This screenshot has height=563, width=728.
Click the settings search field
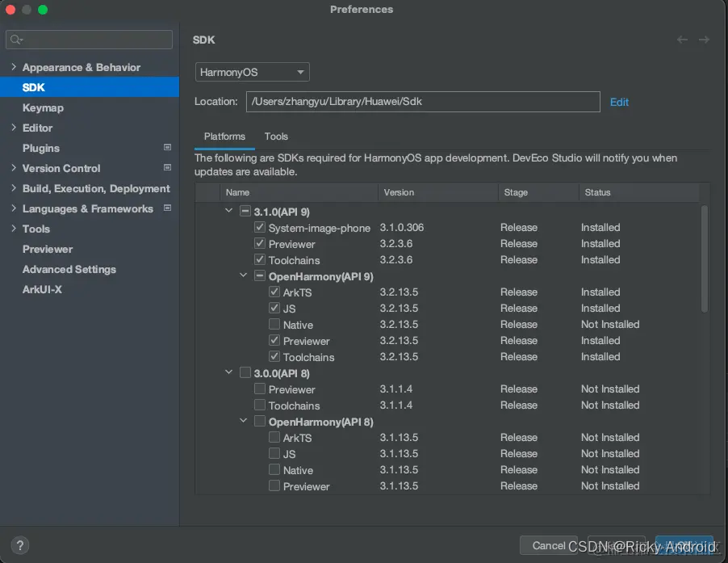pos(89,40)
